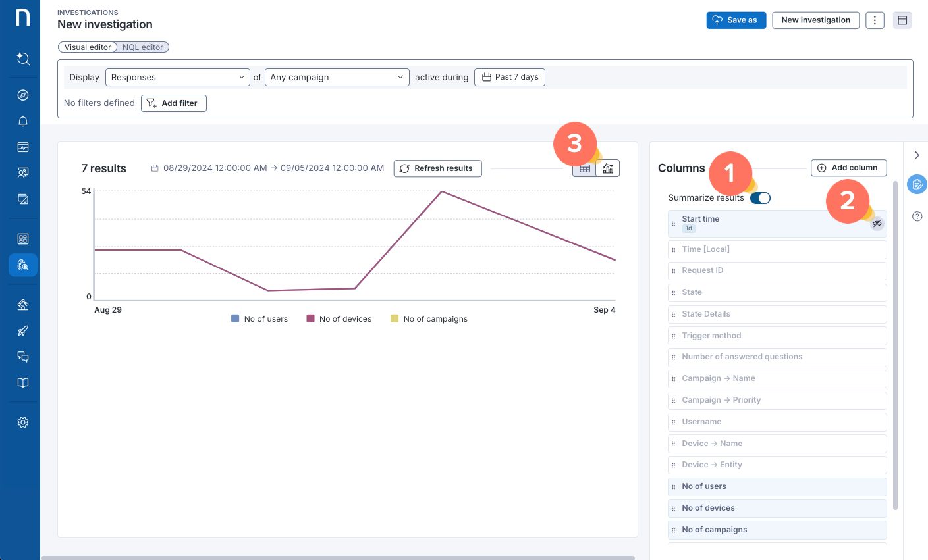Select the Visual editor tab
This screenshot has height=560, width=928.
87,47
